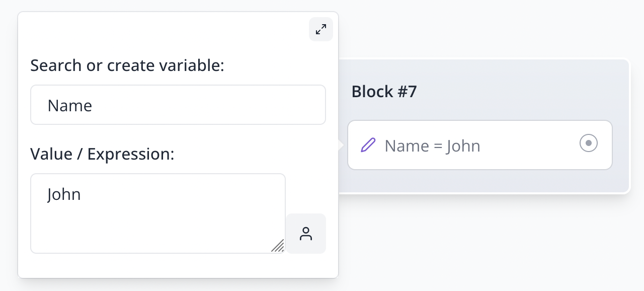Click the circle target icon on the block item
This screenshot has height=291, width=644.
[x=588, y=143]
